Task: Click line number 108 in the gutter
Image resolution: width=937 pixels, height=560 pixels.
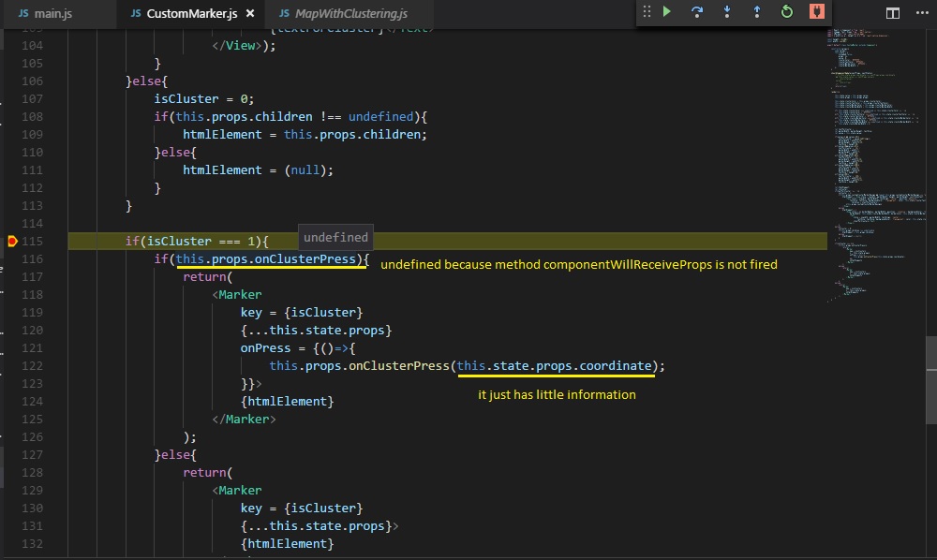Action: tap(32, 116)
